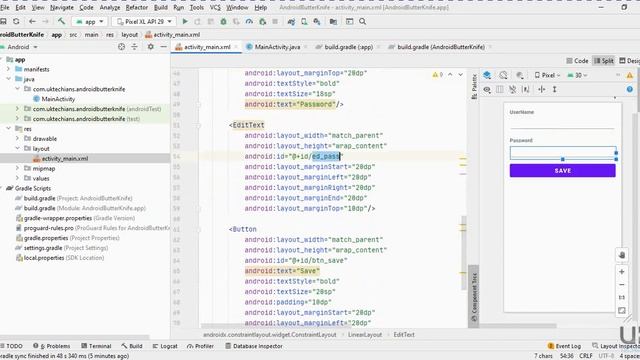Click the Design Surface layers icon

487,75
